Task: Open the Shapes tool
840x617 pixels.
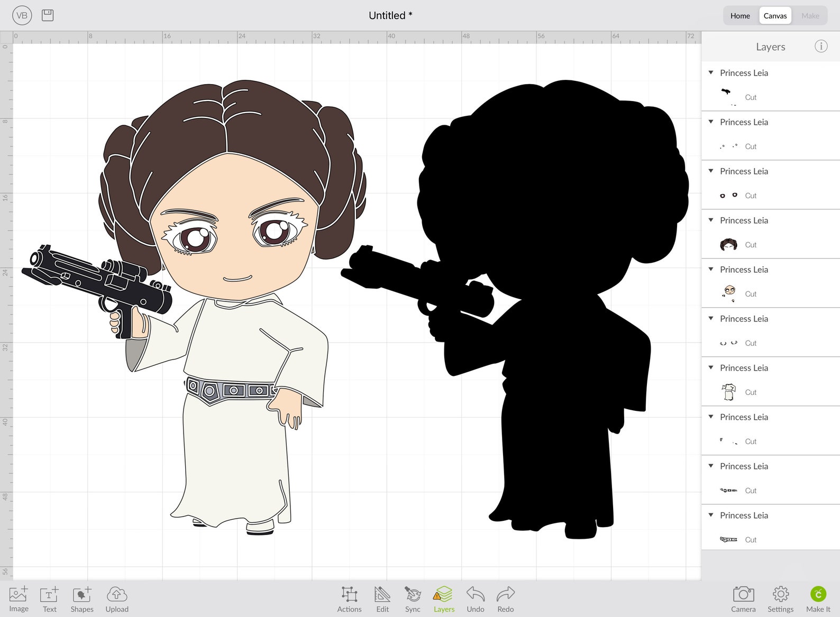Action: tap(82, 599)
